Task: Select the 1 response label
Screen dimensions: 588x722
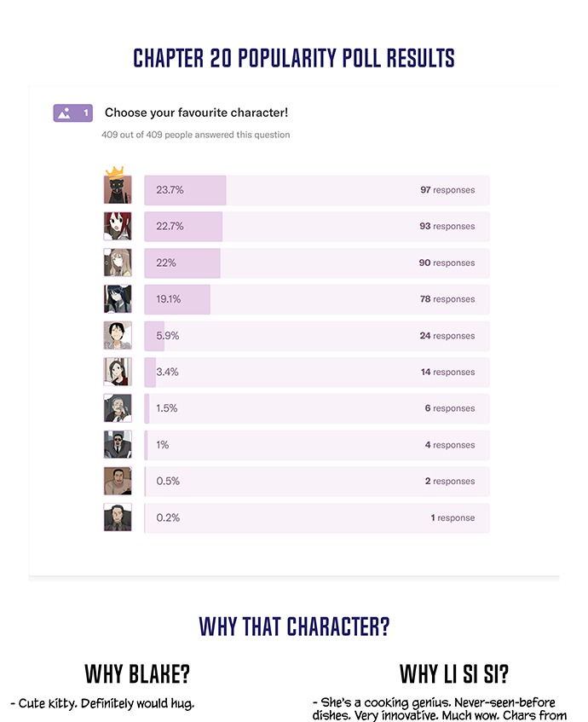Action: [453, 517]
